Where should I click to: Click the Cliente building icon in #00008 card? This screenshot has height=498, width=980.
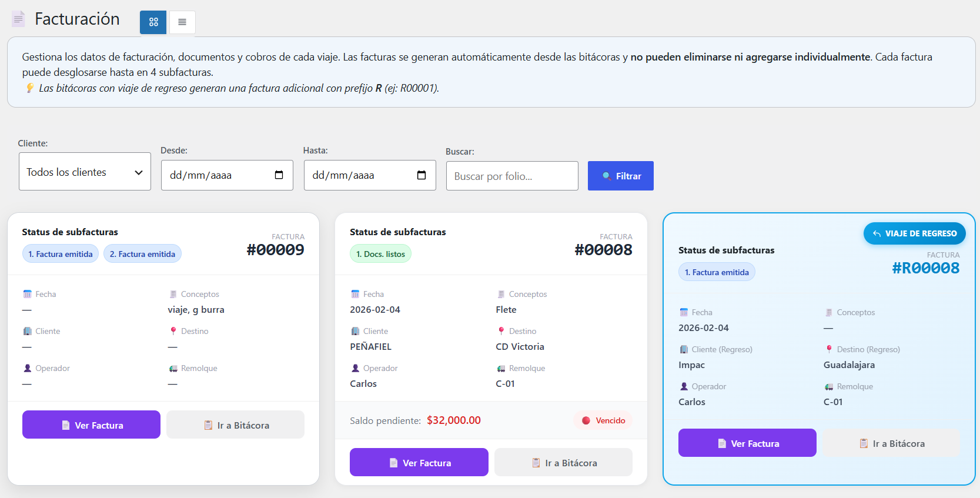[355, 331]
